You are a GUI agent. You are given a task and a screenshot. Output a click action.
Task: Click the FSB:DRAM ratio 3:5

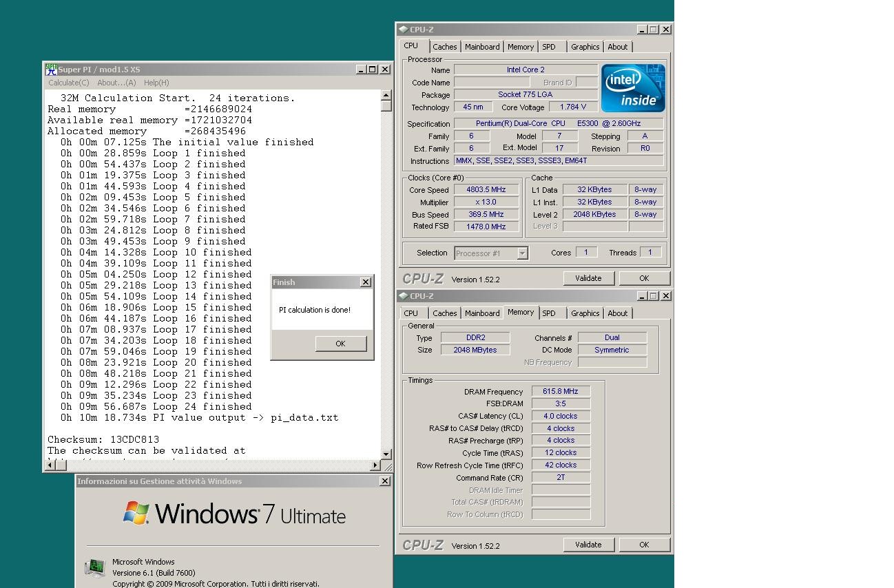(x=561, y=404)
